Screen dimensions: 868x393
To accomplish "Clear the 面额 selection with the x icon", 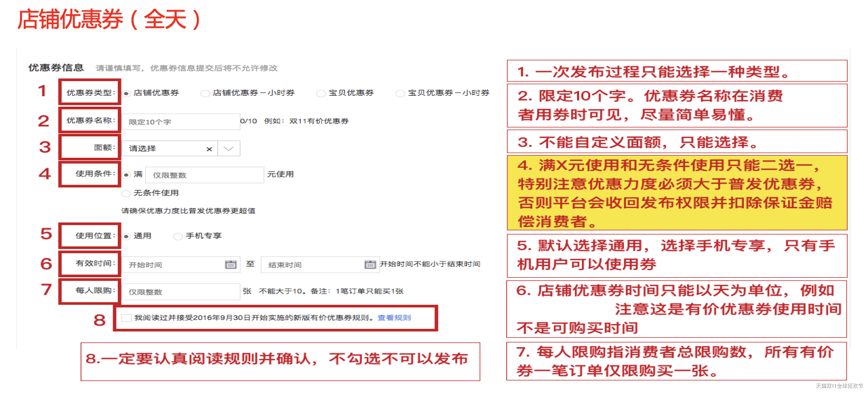I will click(x=209, y=149).
